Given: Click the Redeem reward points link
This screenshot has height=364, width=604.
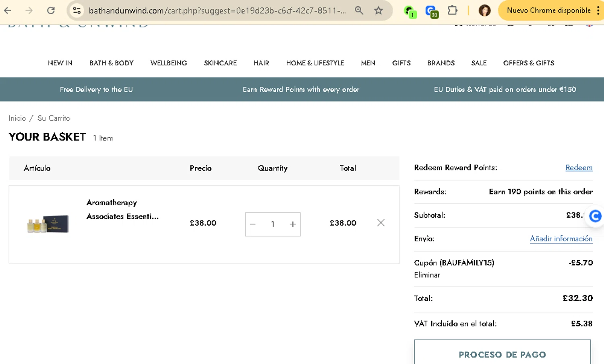Looking at the screenshot, I should 579,168.
